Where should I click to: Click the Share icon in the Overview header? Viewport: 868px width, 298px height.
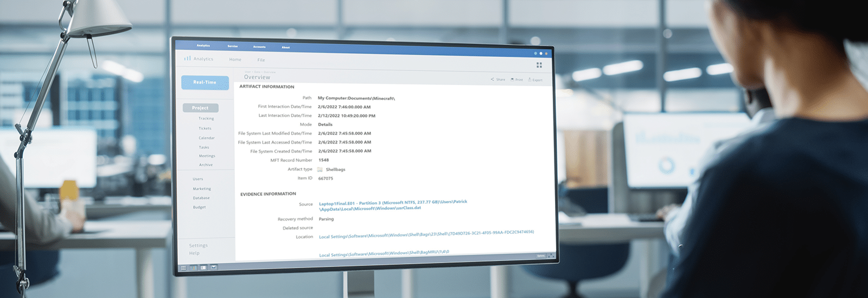[x=493, y=79]
